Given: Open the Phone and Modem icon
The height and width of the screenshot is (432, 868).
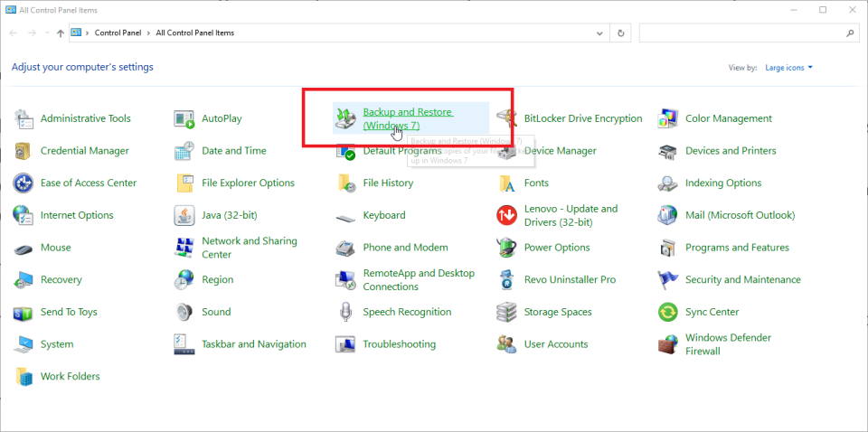Looking at the screenshot, I should (346, 248).
